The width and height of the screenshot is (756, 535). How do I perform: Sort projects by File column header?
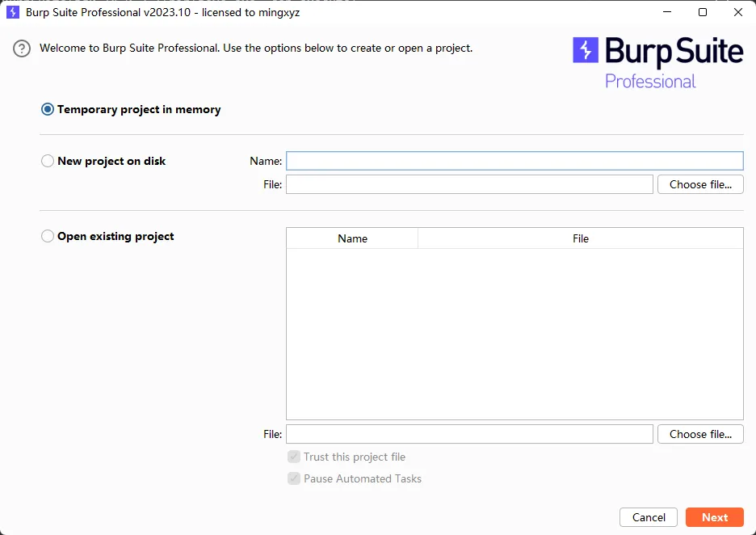(x=581, y=238)
